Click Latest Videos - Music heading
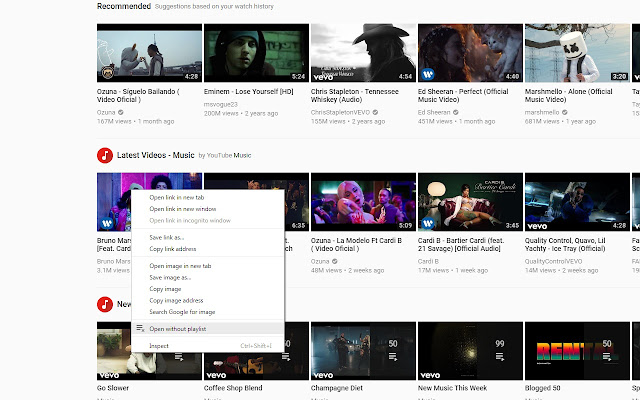This screenshot has height=400, width=640. [156, 155]
